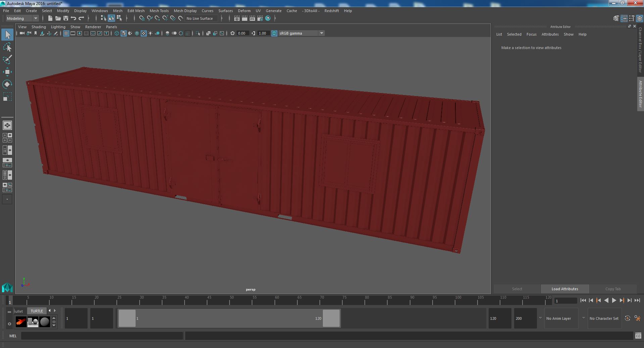644x348 pixels.
Task: Choose the Lasso Select tool
Action: click(x=7, y=47)
